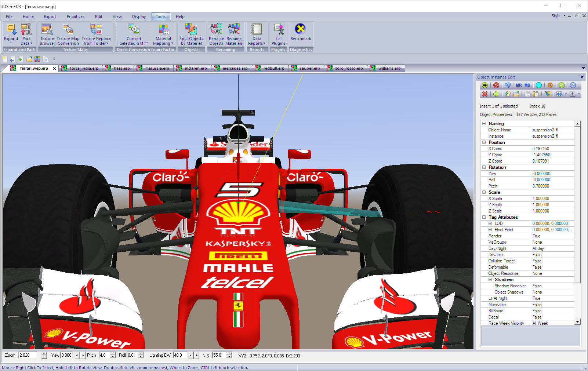Click the color grid editor quick icon
Viewport: 588px width, 371px height.
click(x=37, y=59)
